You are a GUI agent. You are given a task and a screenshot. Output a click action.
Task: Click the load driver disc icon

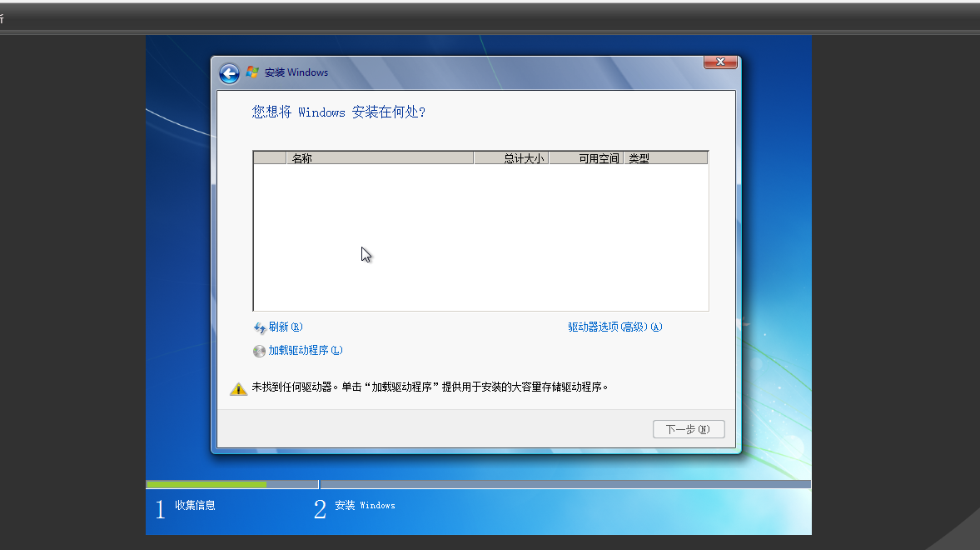(260, 351)
